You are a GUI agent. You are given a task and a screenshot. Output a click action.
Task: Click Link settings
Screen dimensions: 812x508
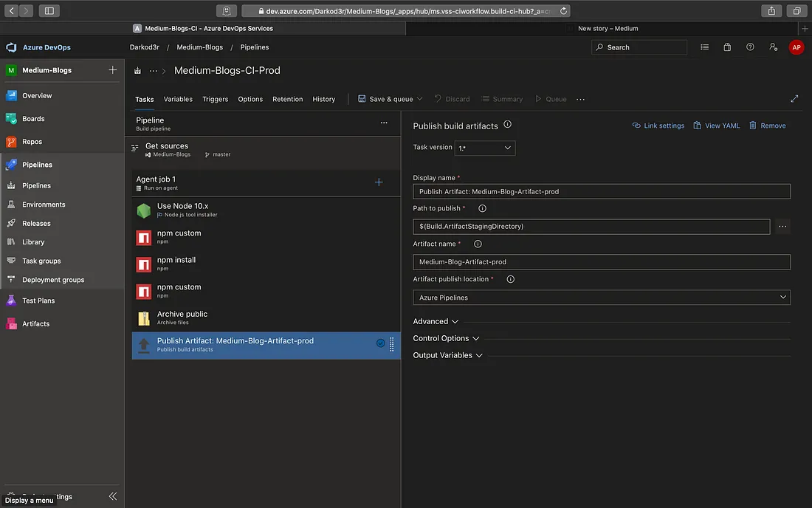658,126
